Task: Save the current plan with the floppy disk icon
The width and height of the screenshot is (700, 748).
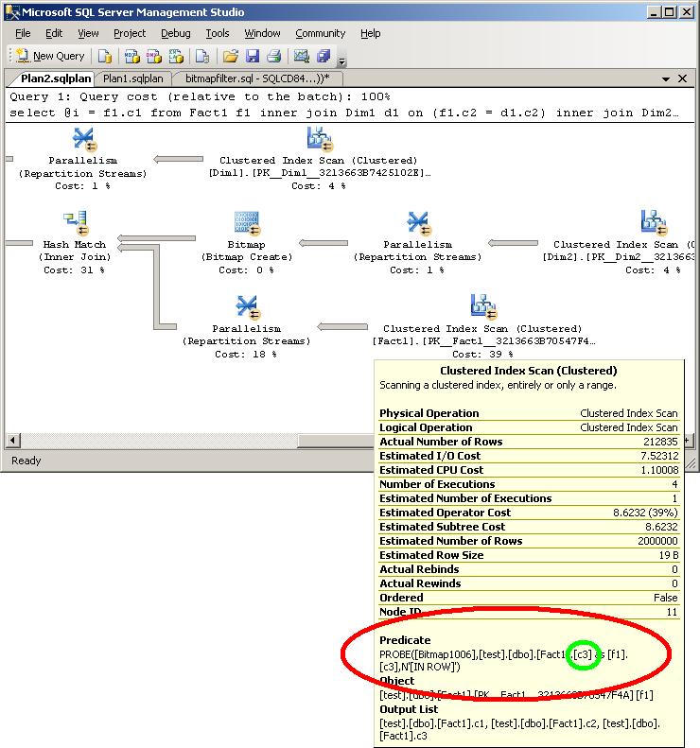Action: (253, 57)
